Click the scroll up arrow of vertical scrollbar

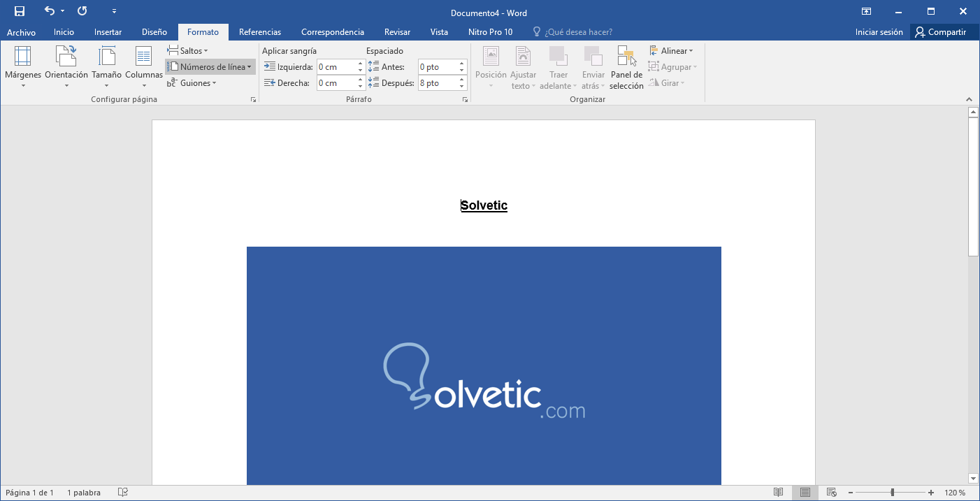tap(972, 112)
